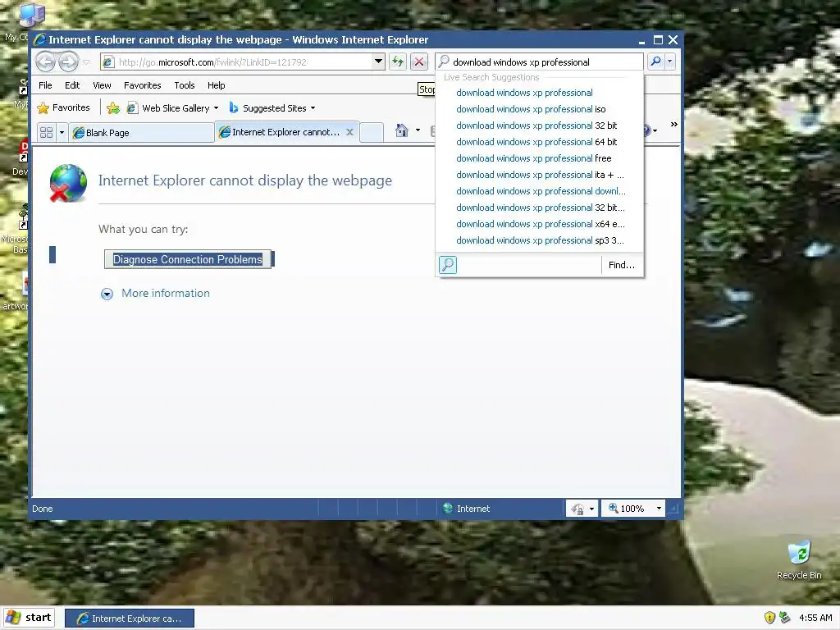Go forward with the Forward arrow button
Screen dimensions: 840x630
coord(68,62)
